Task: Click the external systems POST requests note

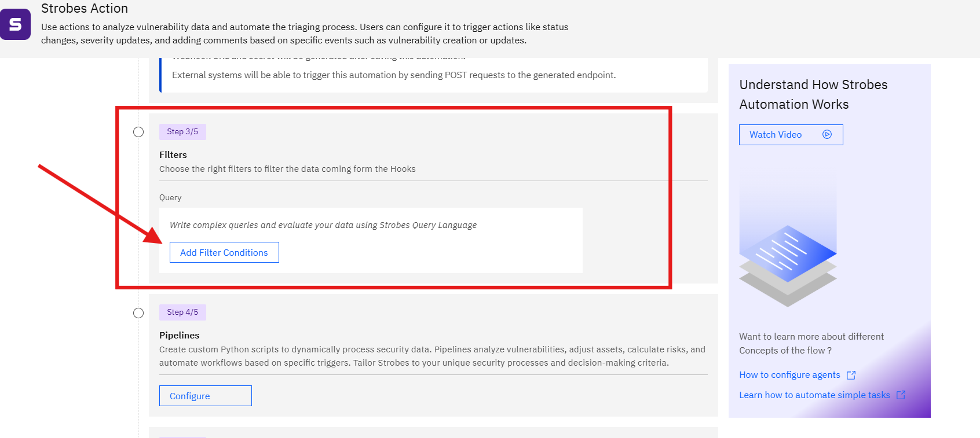Action: (x=394, y=75)
